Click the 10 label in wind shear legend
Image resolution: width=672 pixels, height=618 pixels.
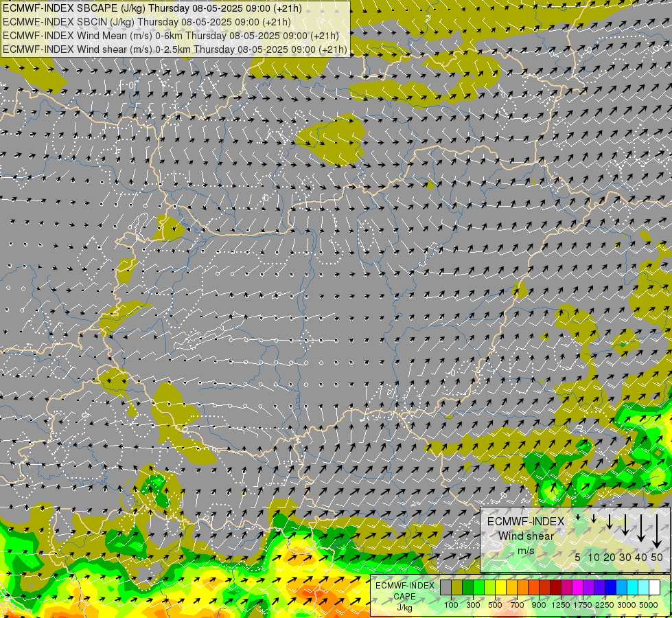(594, 557)
